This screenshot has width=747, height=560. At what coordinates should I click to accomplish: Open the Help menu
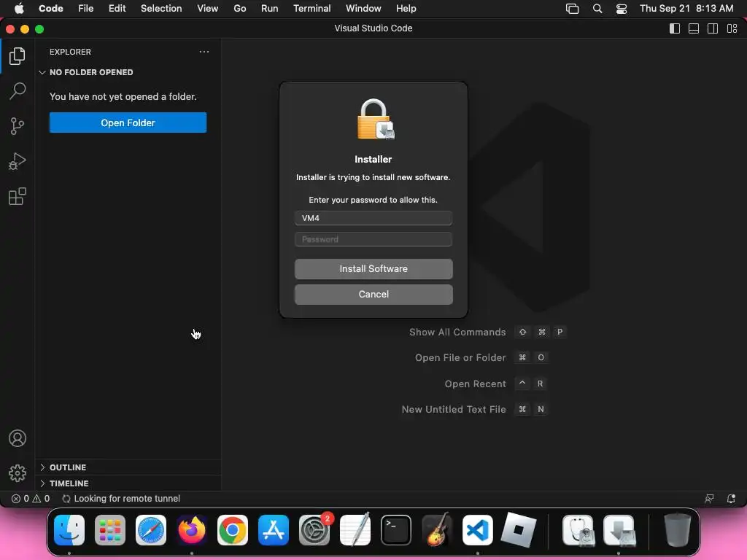pos(406,9)
